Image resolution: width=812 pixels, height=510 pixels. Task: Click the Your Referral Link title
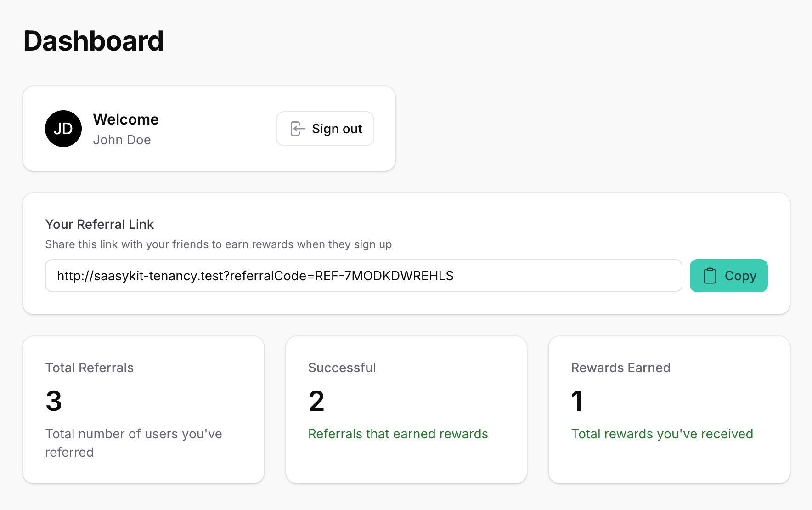click(x=99, y=224)
